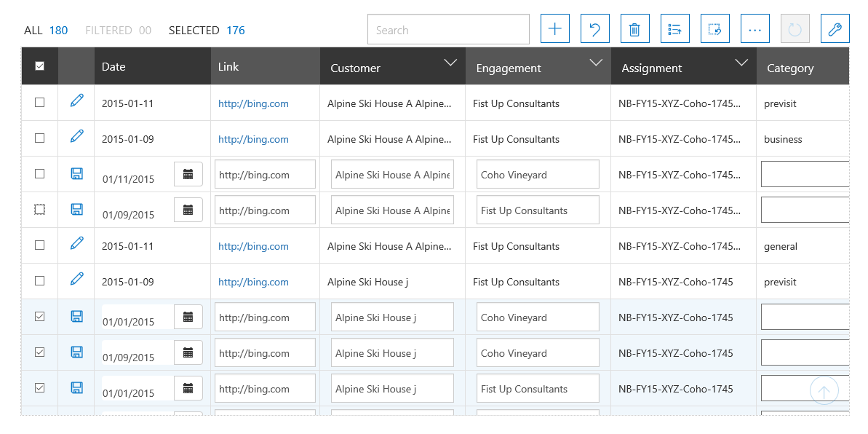Open bing.com link in 2015-01-09 business row

click(253, 139)
